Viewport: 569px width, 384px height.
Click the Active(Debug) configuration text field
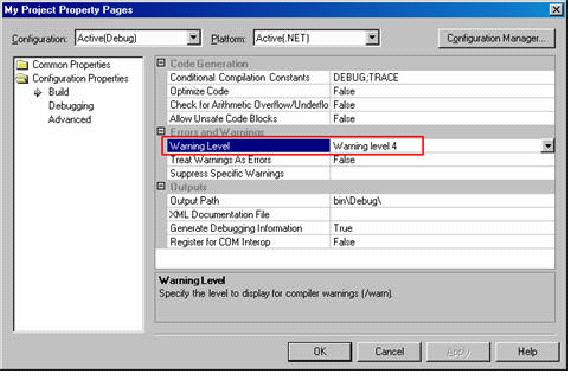(x=131, y=38)
